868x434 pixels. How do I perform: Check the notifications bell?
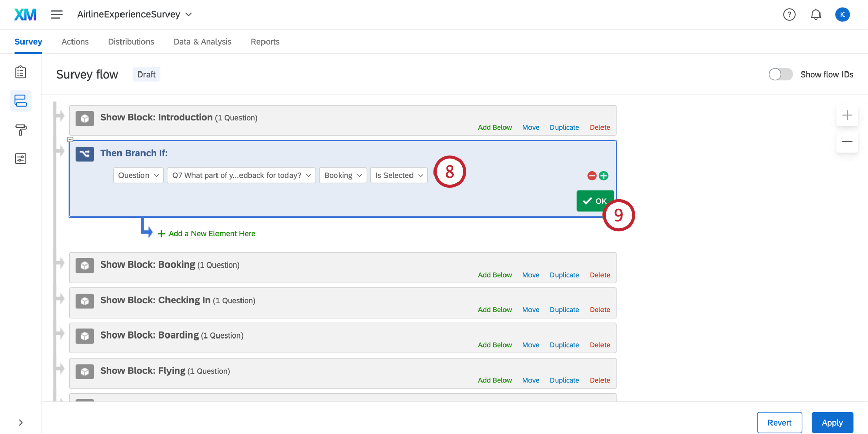[x=816, y=15]
